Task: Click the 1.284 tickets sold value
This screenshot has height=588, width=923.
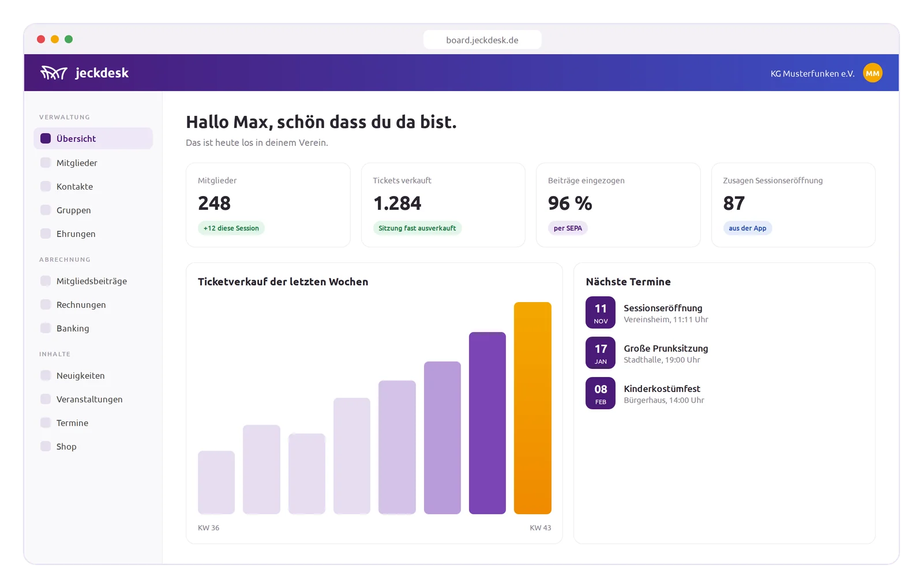Action: 397,203
